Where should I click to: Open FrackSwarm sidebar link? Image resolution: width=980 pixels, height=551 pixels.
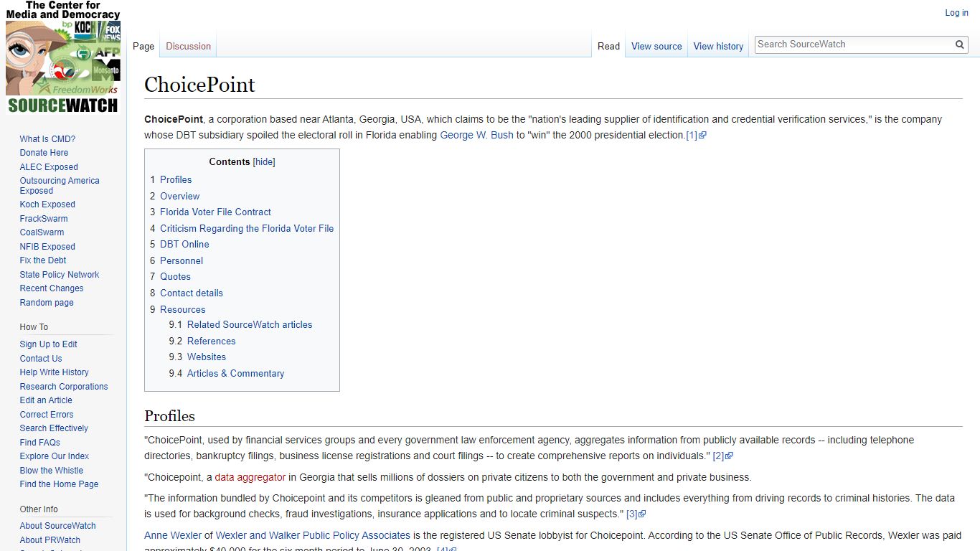tap(44, 219)
